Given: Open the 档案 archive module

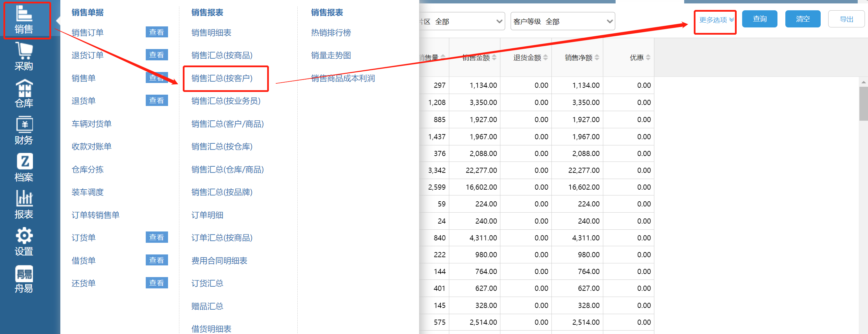Looking at the screenshot, I should (x=24, y=168).
